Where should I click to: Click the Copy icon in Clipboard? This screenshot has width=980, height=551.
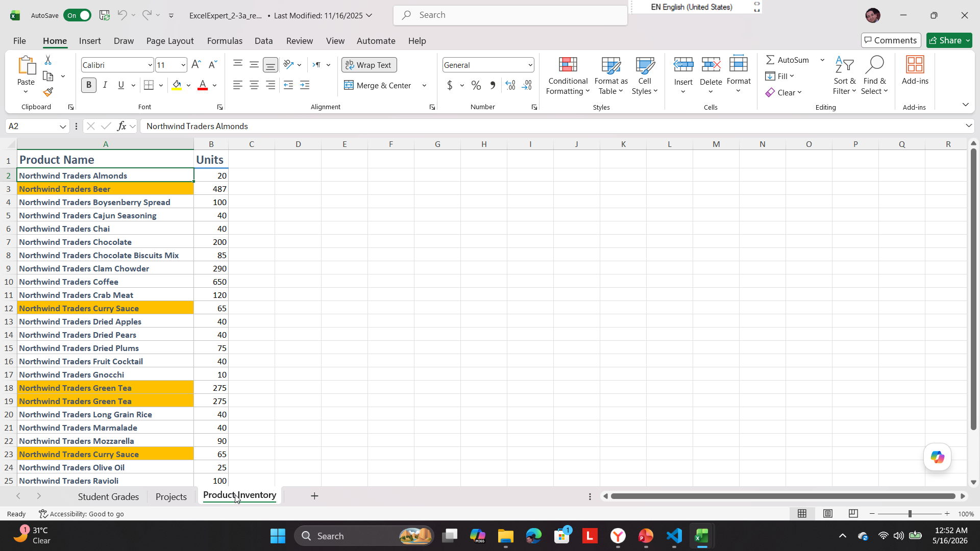[x=48, y=76]
